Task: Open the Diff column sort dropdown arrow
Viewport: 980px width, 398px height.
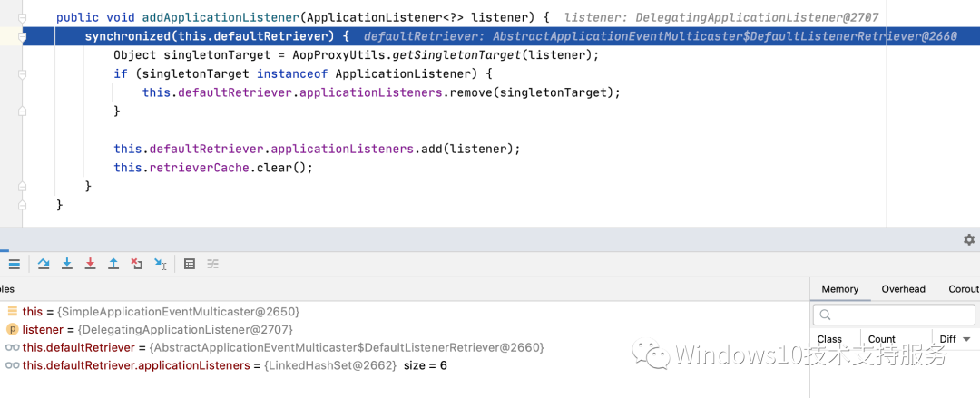Action: 966,339
